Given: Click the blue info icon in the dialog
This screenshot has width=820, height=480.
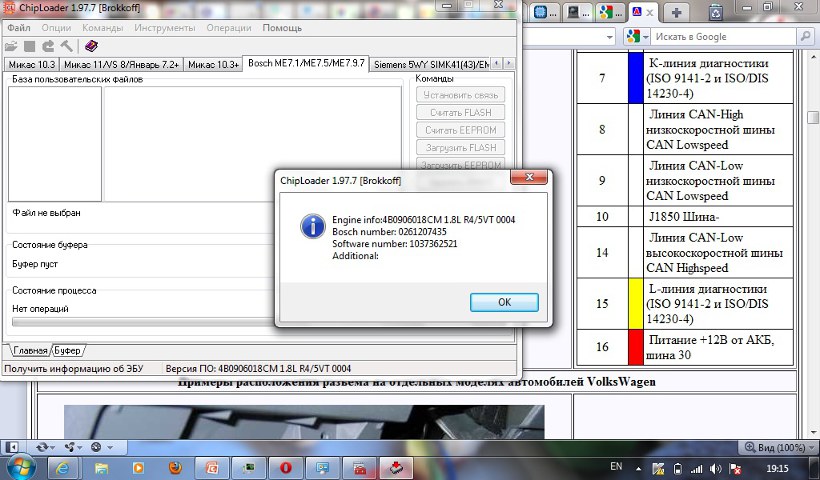Looking at the screenshot, I should 313,227.
